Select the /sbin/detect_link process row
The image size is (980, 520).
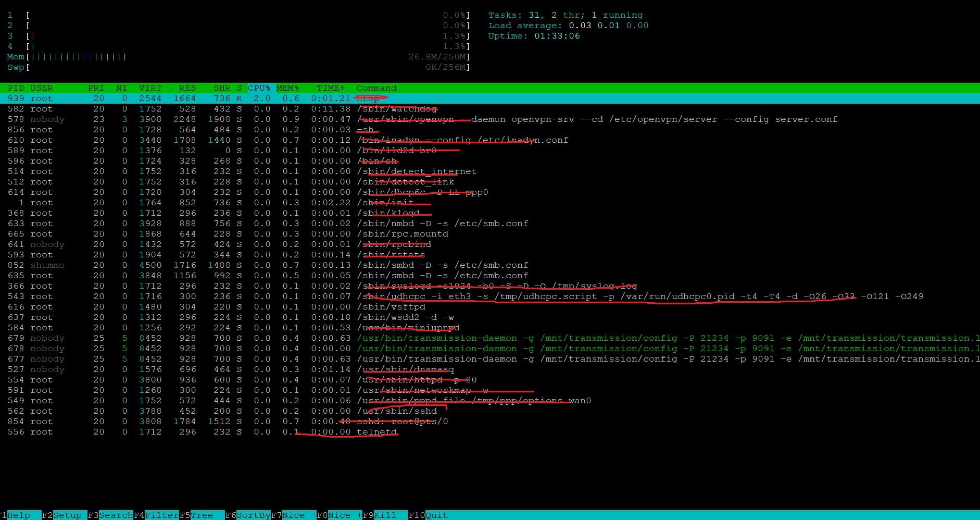[490, 182]
